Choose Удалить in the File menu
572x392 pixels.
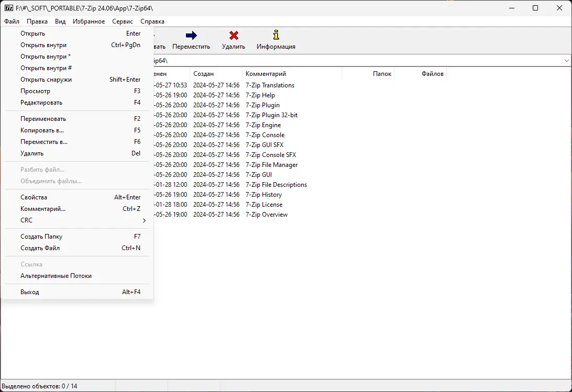[x=78, y=153]
